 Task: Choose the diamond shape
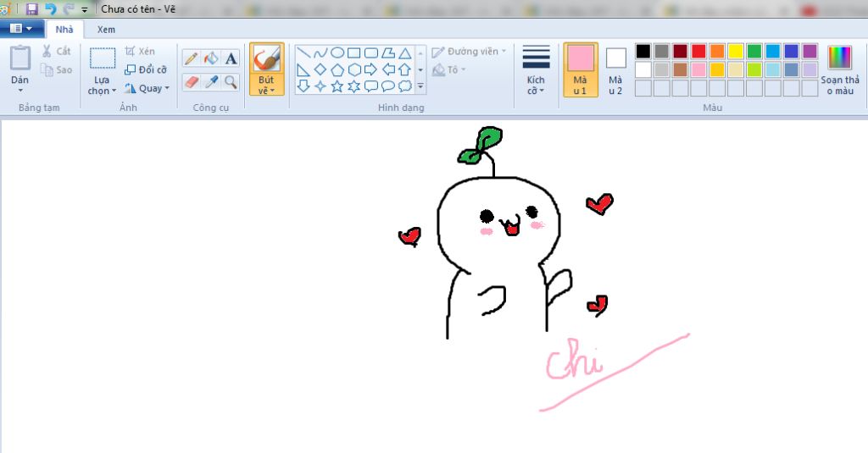pos(320,69)
